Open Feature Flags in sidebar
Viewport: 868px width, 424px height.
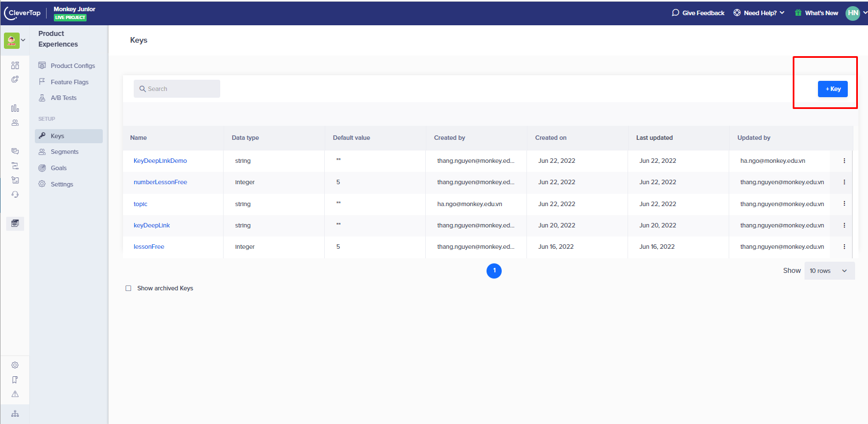click(69, 82)
